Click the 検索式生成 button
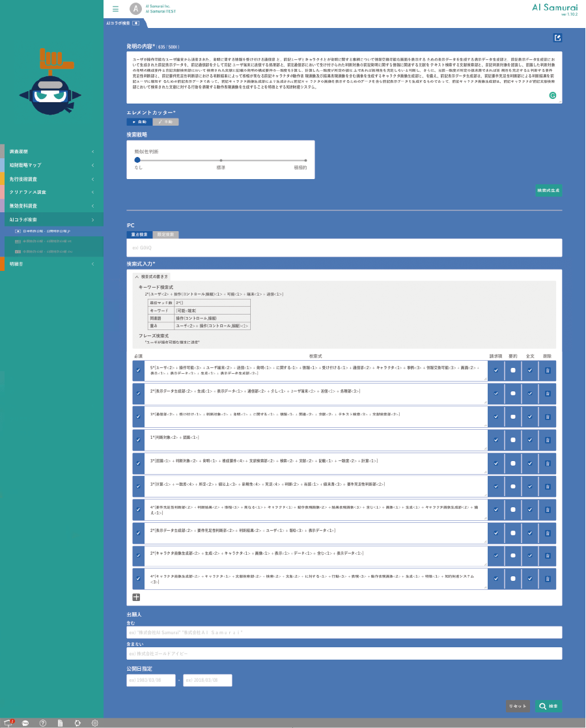 click(548, 191)
